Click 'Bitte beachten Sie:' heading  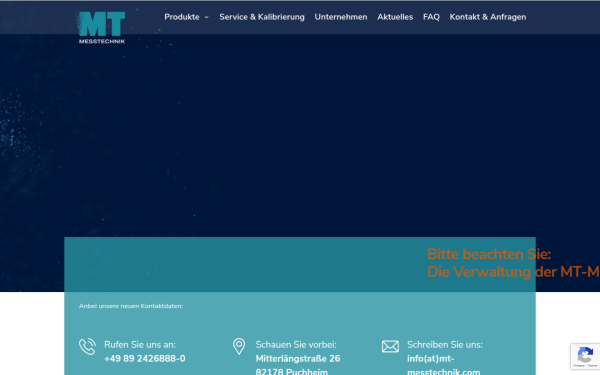[x=489, y=254]
